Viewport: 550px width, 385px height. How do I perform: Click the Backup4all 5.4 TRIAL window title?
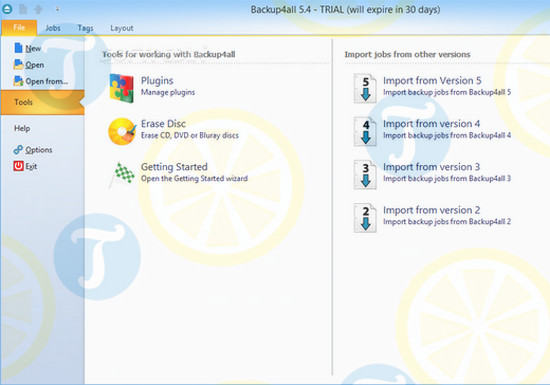pos(345,9)
